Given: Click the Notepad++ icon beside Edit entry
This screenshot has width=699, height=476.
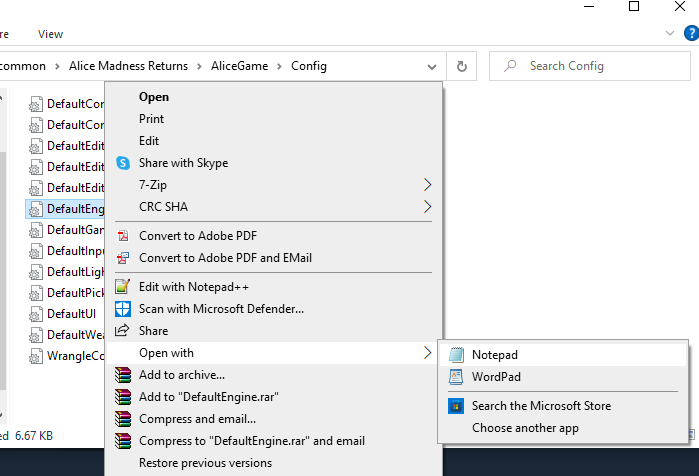Looking at the screenshot, I should click(123, 287).
